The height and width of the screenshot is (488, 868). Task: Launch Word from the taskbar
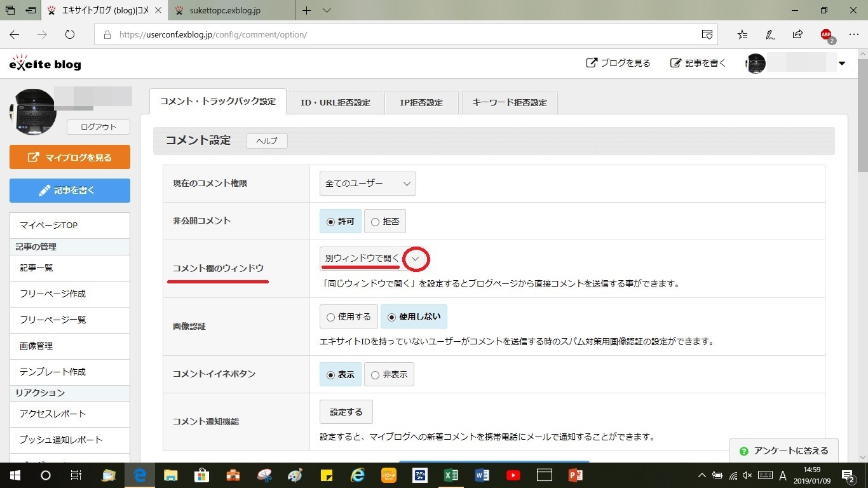coord(482,475)
